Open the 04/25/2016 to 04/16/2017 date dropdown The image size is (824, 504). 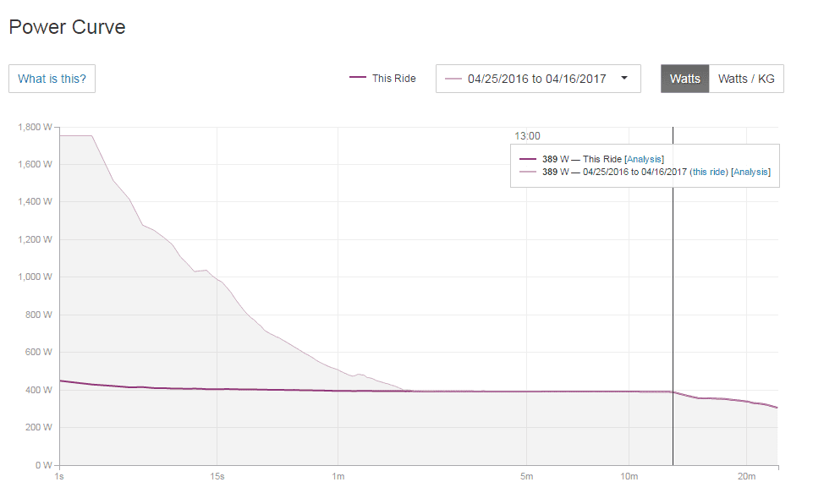point(537,79)
